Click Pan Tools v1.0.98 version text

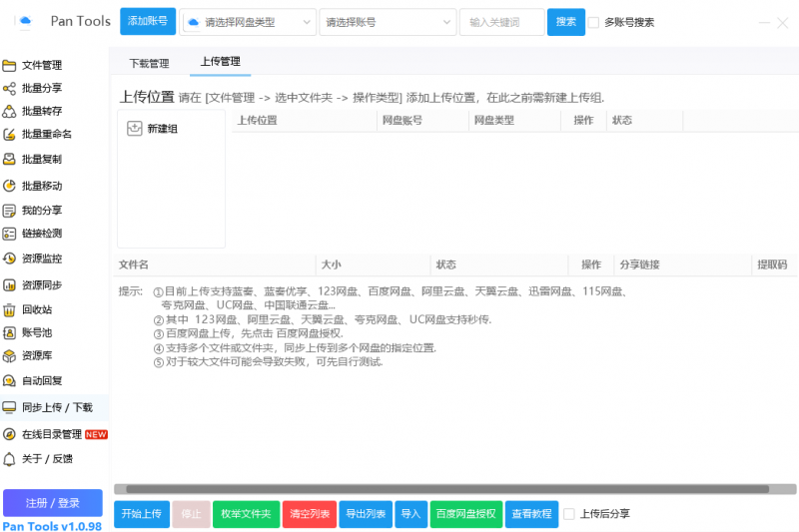pyautogui.click(x=52, y=526)
